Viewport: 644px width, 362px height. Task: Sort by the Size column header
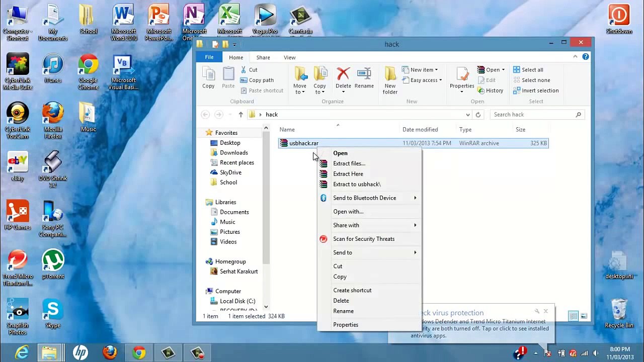pyautogui.click(x=520, y=130)
